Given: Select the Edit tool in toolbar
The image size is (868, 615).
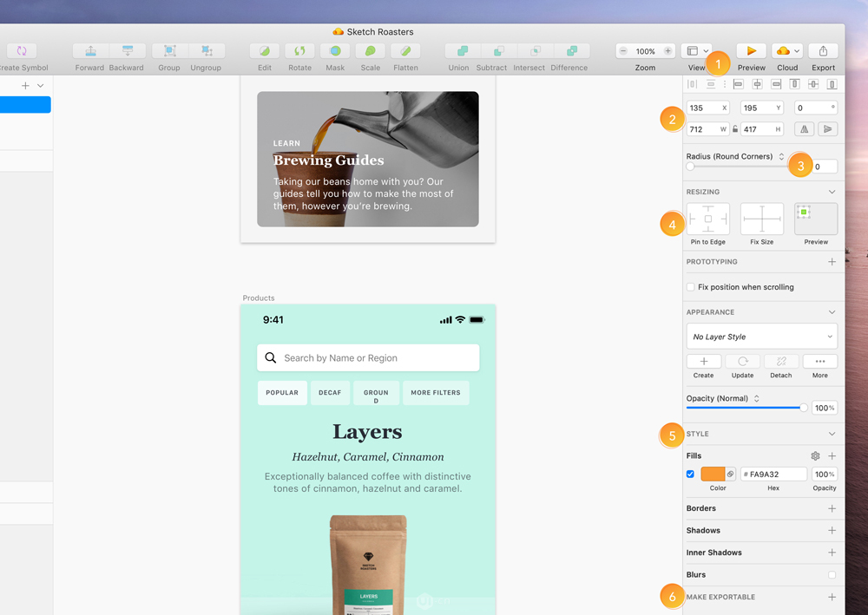Looking at the screenshot, I should [x=265, y=51].
